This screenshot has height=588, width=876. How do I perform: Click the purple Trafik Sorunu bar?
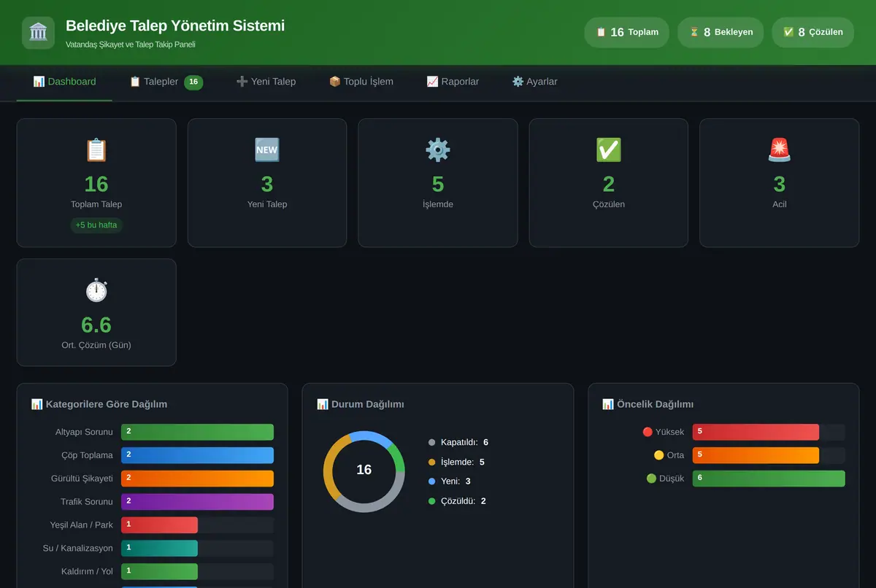pos(197,502)
